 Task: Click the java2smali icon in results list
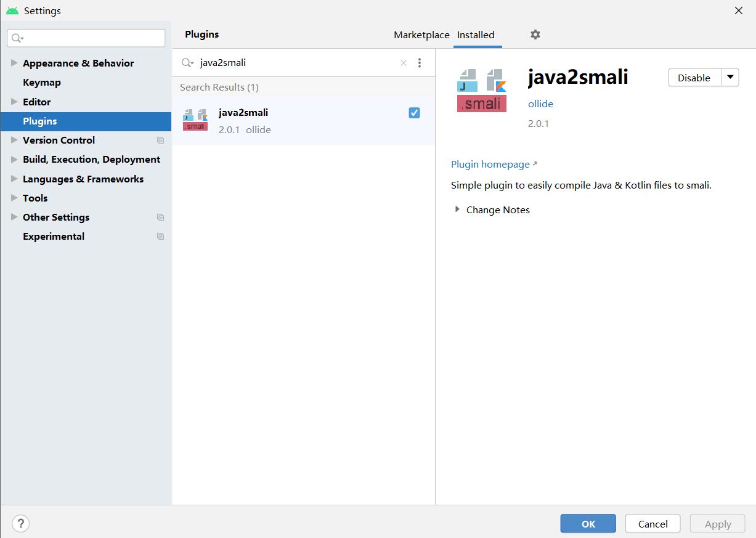(195, 120)
